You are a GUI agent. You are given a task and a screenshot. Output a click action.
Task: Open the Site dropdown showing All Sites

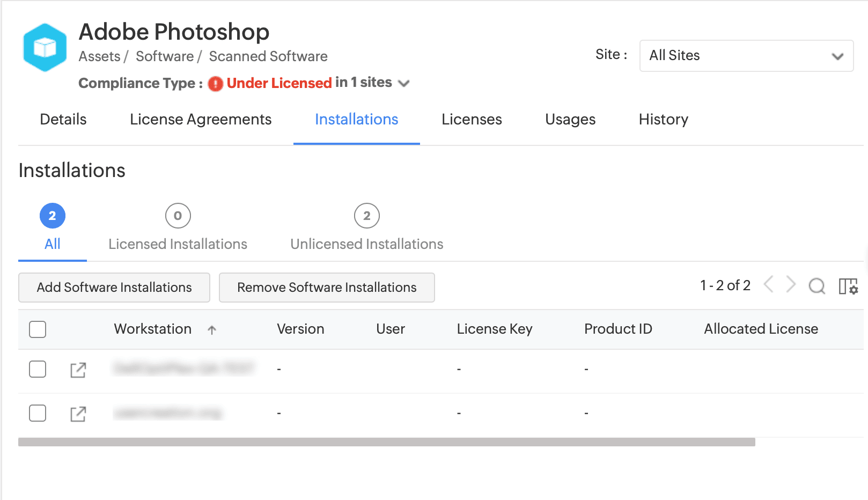coord(746,56)
